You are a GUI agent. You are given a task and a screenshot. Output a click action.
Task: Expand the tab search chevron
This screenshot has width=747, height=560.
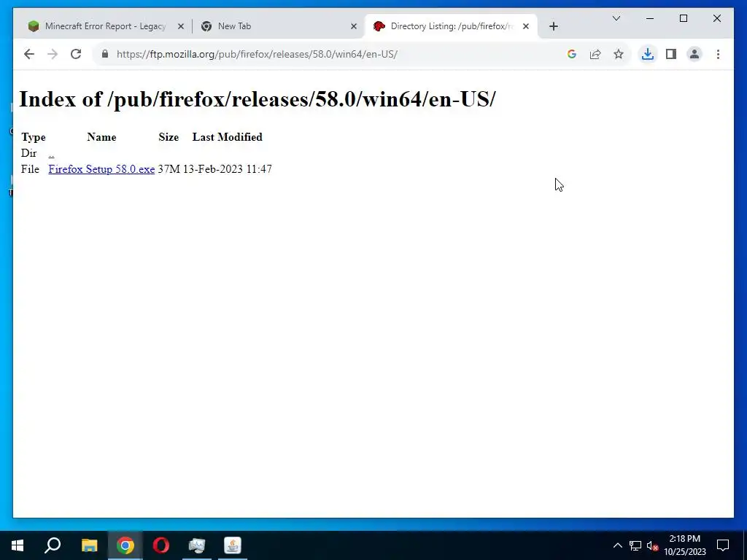pos(616,18)
